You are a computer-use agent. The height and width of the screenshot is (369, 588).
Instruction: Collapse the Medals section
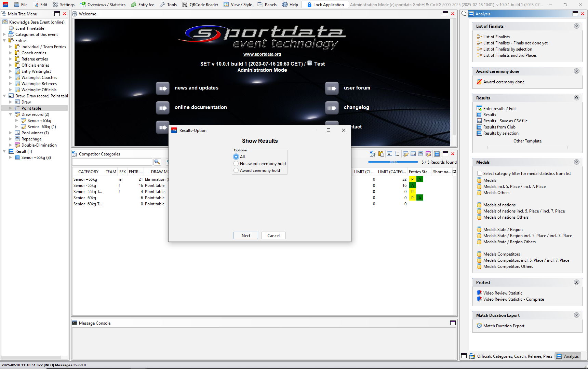pos(576,162)
